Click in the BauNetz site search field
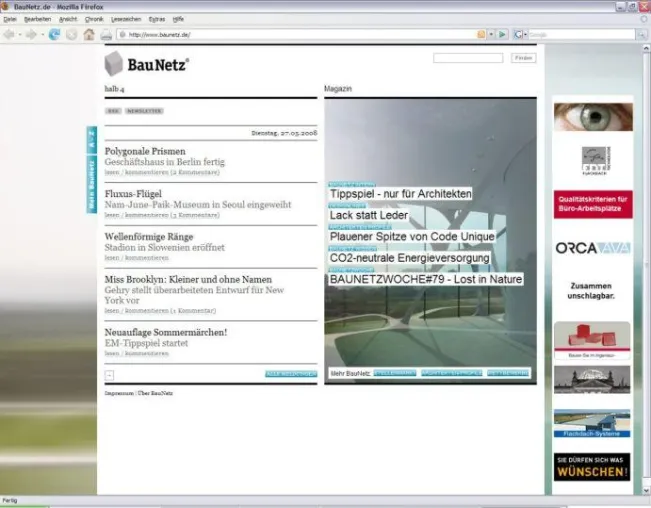 468,58
